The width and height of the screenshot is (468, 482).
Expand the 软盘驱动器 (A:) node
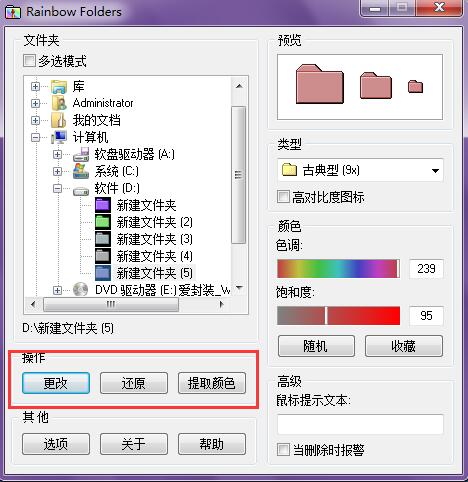pos(57,155)
